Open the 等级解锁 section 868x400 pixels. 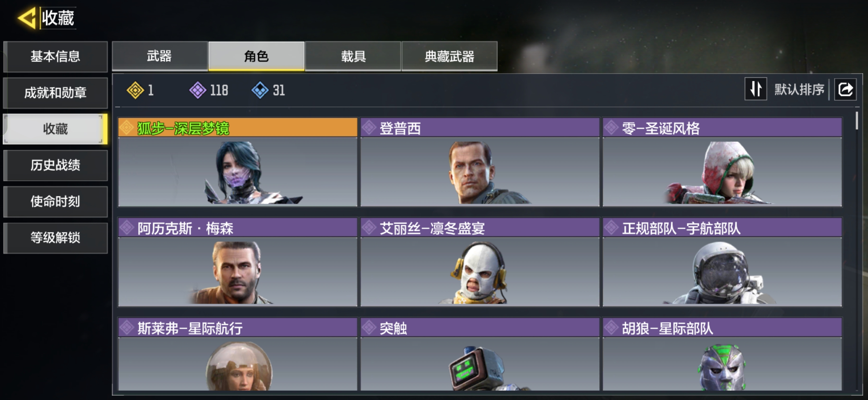coord(55,238)
